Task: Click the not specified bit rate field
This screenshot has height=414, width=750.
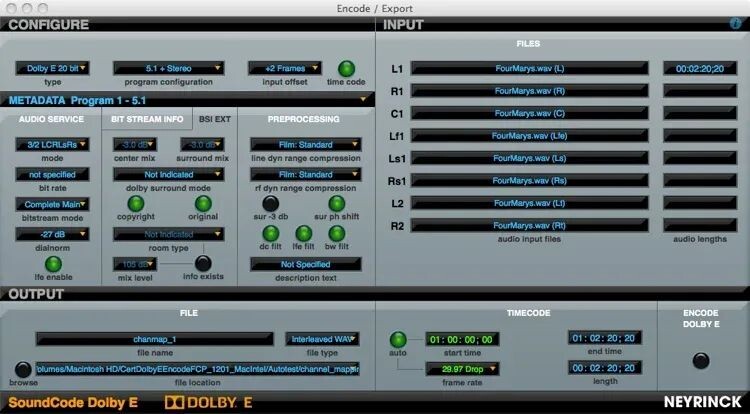Action: pos(52,174)
